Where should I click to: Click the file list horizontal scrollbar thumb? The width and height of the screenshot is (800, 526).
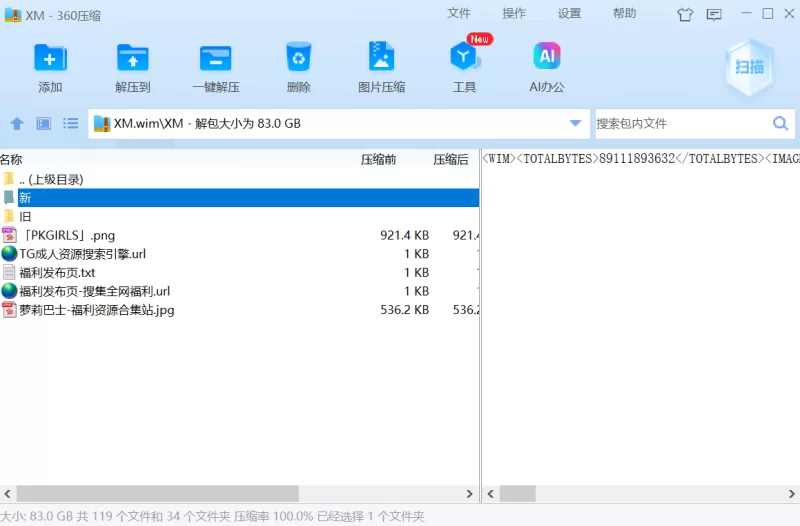(158, 494)
